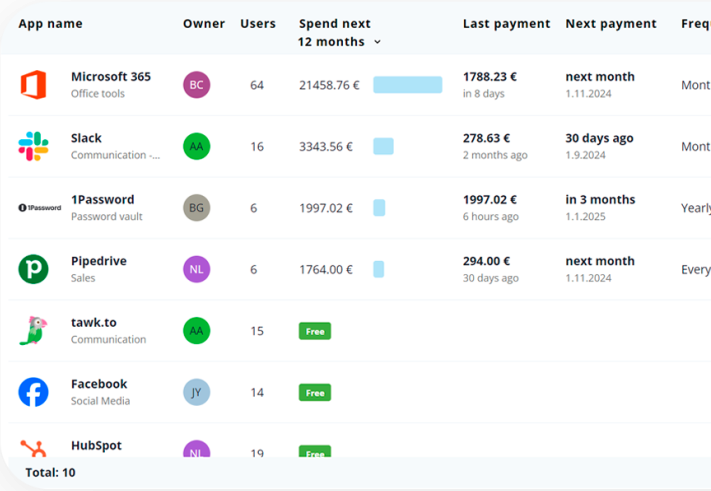Click the 1764.00 € spend value
The width and height of the screenshot is (711, 491).
pos(326,270)
